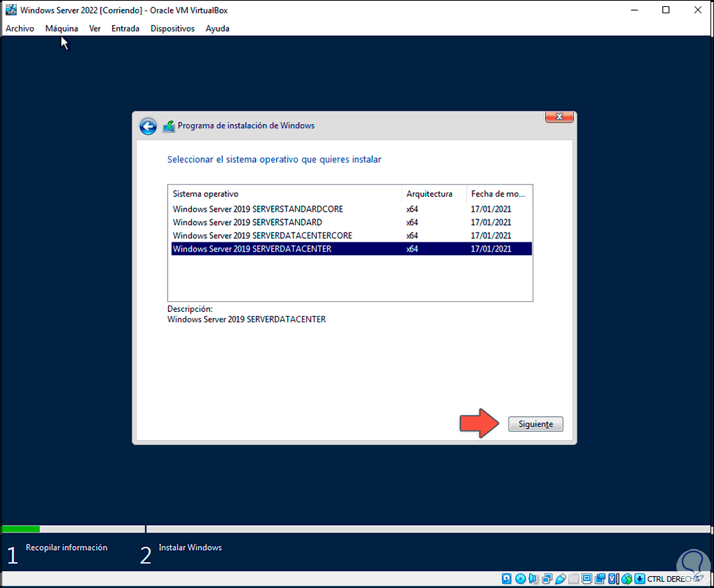Select Windows Server 2019 SERVERDATACENTERCORE row
Image resolution: width=714 pixels, height=588 pixels.
(351, 235)
